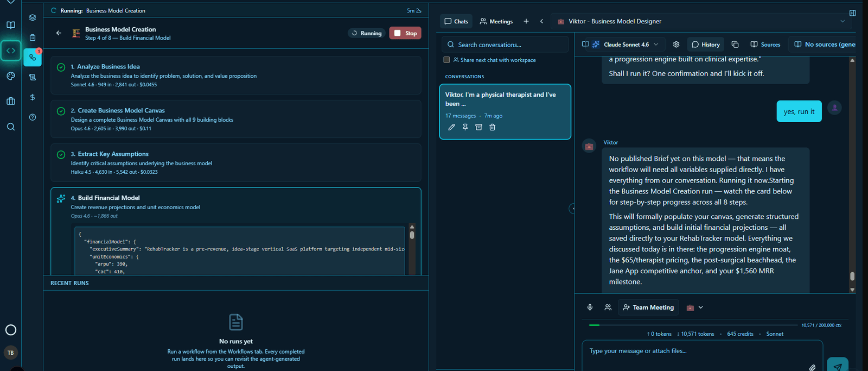Open the palette icon in the left rail

coord(11,76)
